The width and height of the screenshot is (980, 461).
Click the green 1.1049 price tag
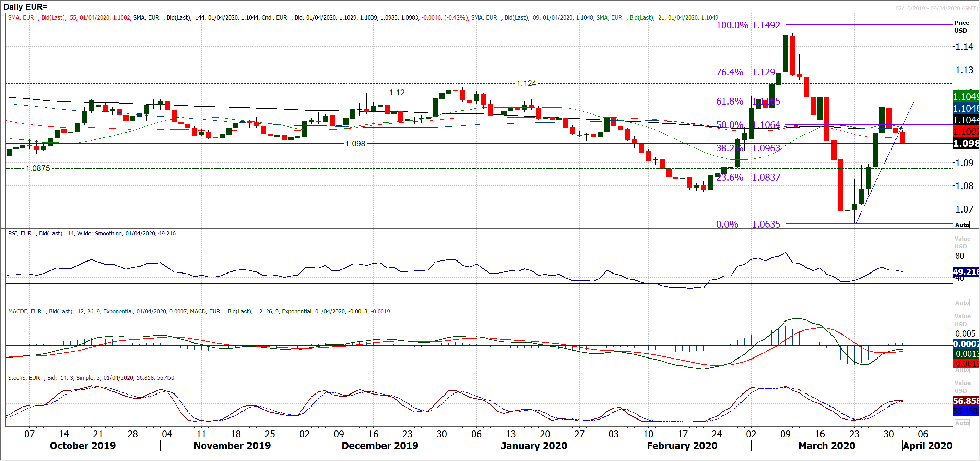coord(966,97)
